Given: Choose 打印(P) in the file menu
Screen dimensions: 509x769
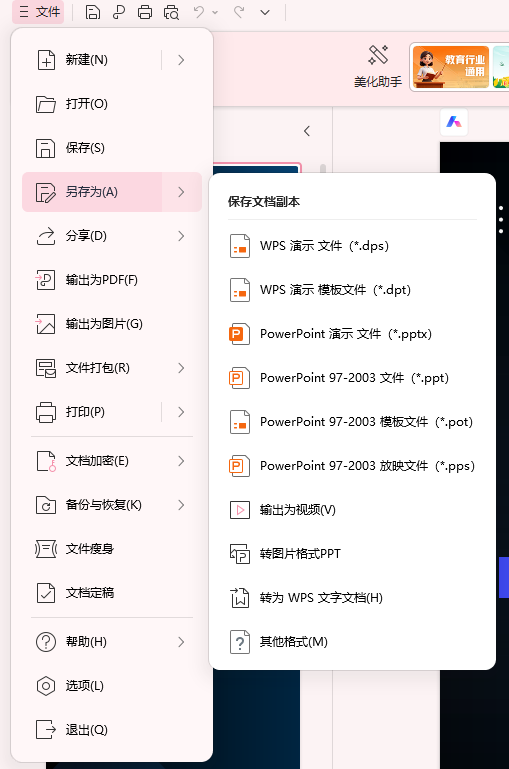Looking at the screenshot, I should pyautogui.click(x=92, y=412).
